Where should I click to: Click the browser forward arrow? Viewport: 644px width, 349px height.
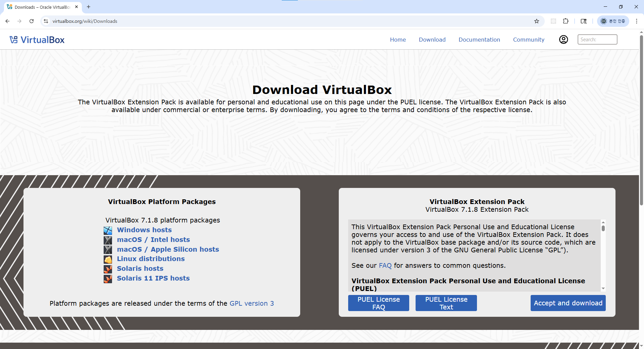[19, 21]
